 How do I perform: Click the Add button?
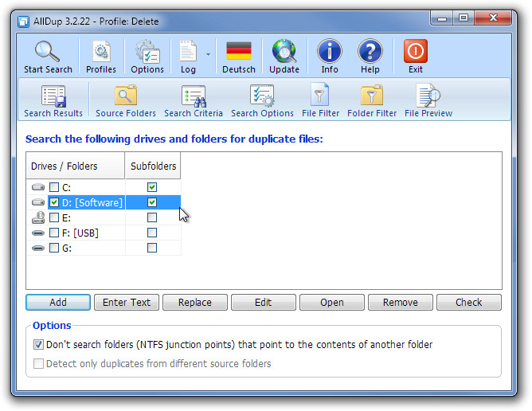pyautogui.click(x=58, y=302)
